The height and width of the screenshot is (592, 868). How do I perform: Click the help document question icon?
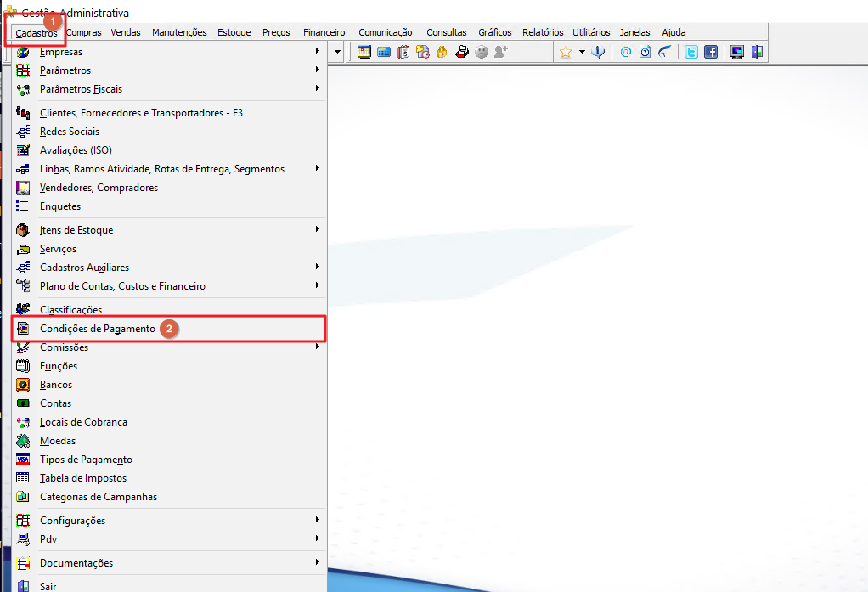click(x=645, y=52)
